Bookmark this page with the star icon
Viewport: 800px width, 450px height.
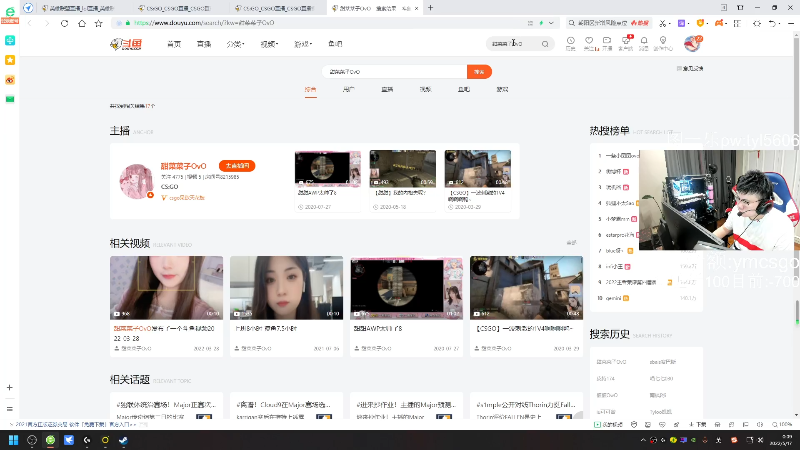(98, 23)
